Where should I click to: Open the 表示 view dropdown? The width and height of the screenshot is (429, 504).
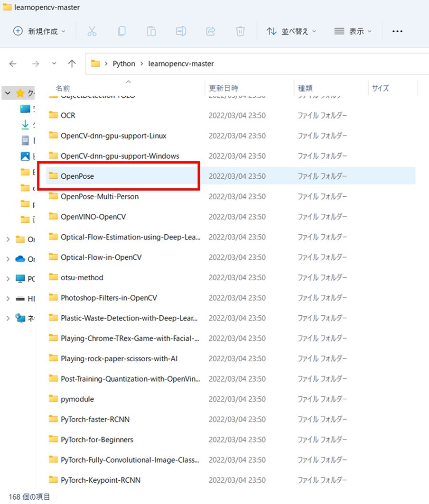tap(353, 31)
